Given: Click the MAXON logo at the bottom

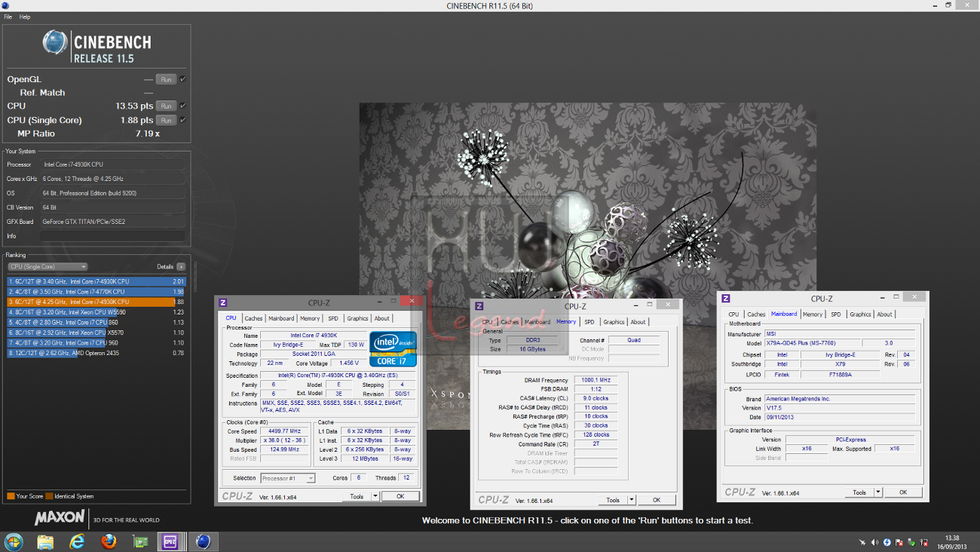Looking at the screenshot, I should coord(60,519).
